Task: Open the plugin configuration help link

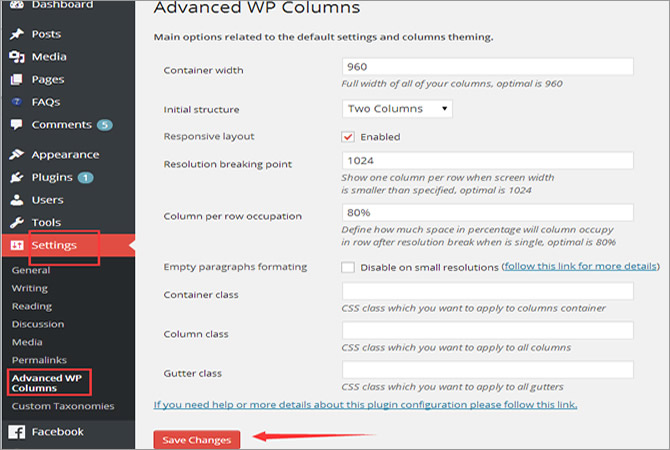Action: 365,404
